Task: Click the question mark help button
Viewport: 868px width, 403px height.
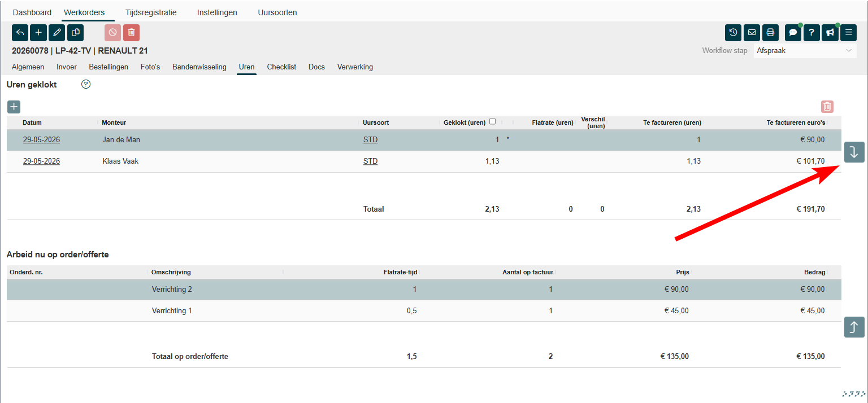Action: click(811, 33)
